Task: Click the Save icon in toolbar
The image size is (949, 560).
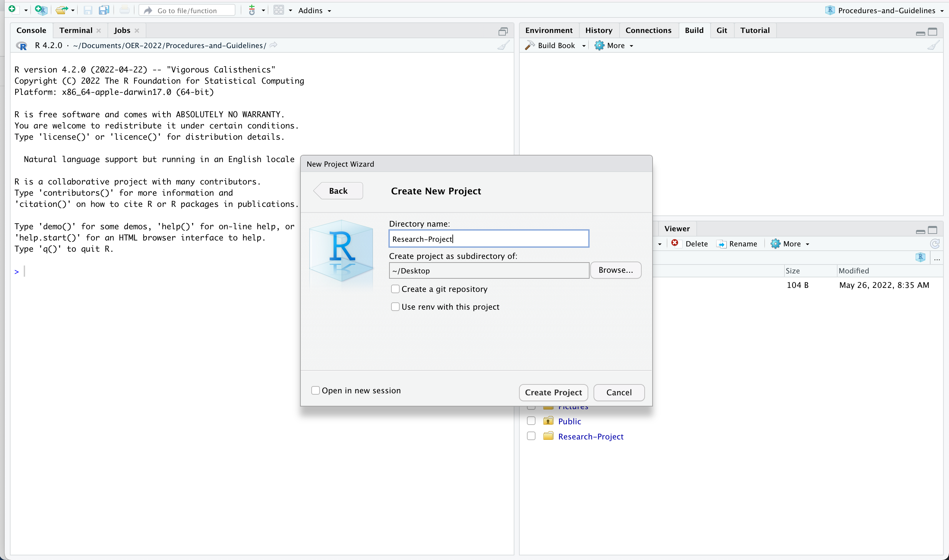Action: (87, 10)
